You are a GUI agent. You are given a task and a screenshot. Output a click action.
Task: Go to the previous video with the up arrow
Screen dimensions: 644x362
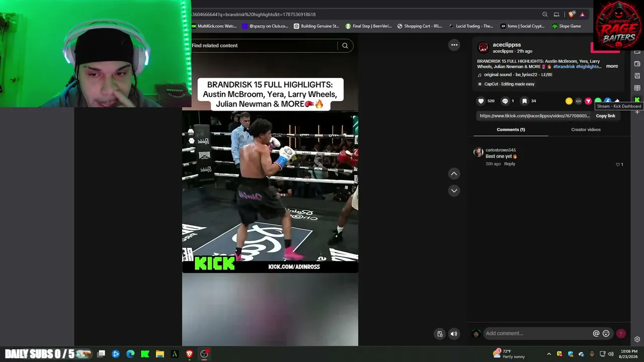[x=454, y=174]
